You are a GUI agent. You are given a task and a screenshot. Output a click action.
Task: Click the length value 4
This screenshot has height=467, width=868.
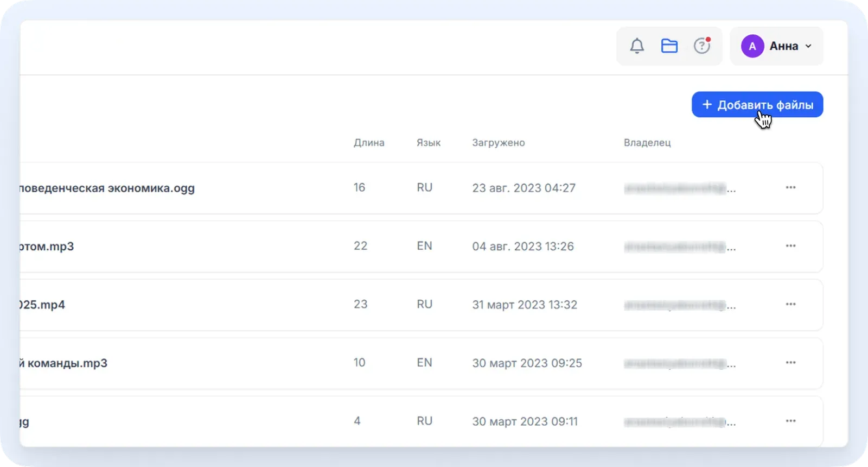(x=357, y=421)
